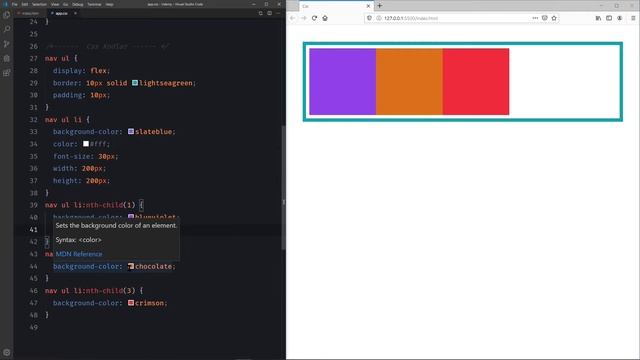Toggle Firefox sidebar icon
640x360 pixels.
(609, 18)
